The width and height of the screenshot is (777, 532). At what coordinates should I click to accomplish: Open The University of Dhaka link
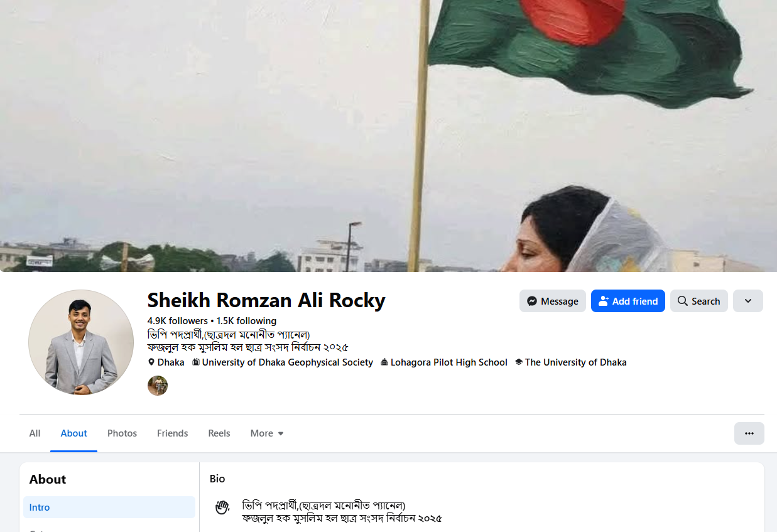coord(575,362)
